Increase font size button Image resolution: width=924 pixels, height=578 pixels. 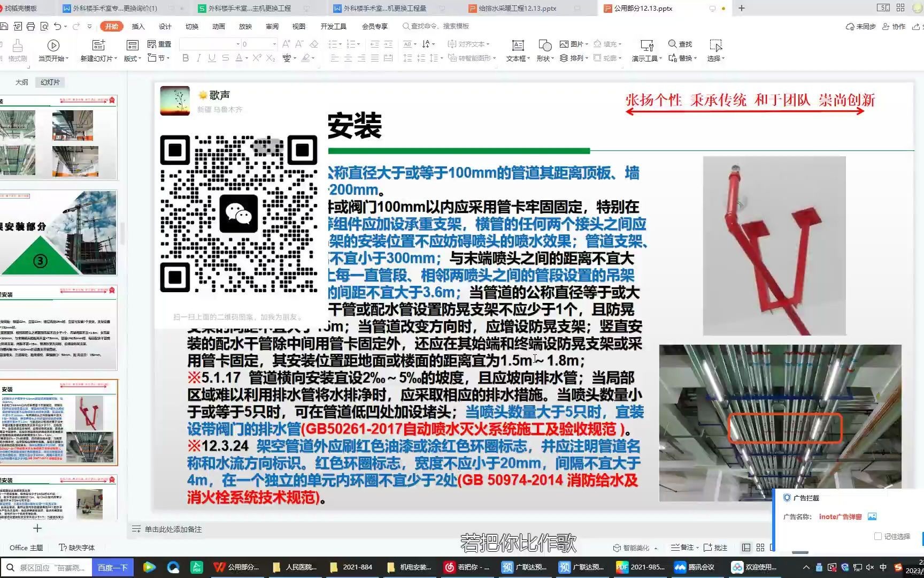pyautogui.click(x=286, y=44)
